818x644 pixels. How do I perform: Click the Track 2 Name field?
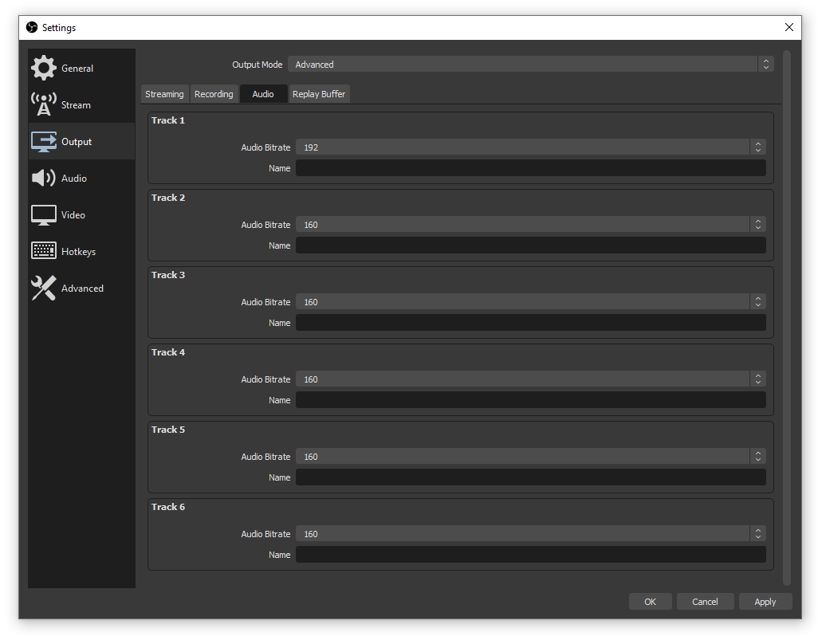pos(530,245)
